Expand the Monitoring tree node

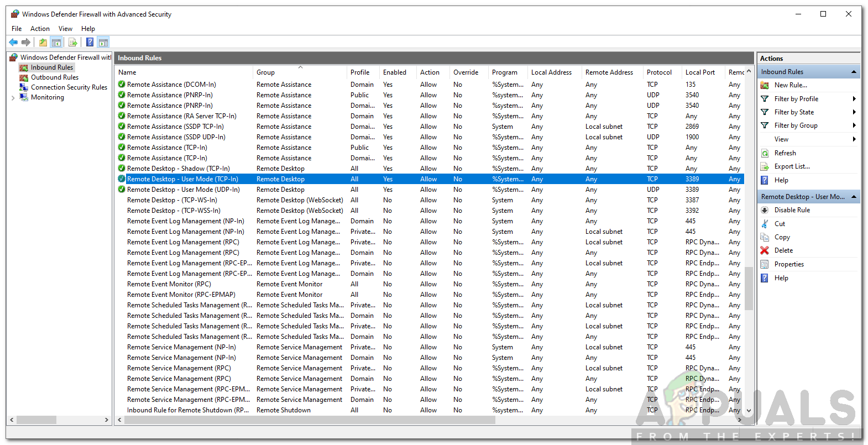pyautogui.click(x=13, y=98)
